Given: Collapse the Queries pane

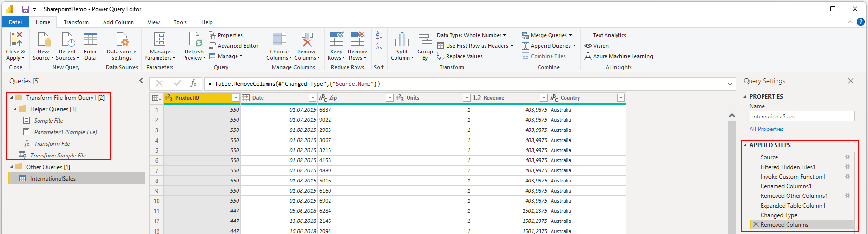Looking at the screenshot, I should pos(141,81).
